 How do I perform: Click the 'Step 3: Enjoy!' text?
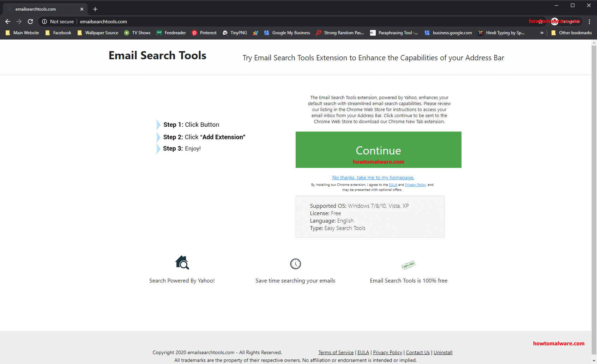click(182, 148)
